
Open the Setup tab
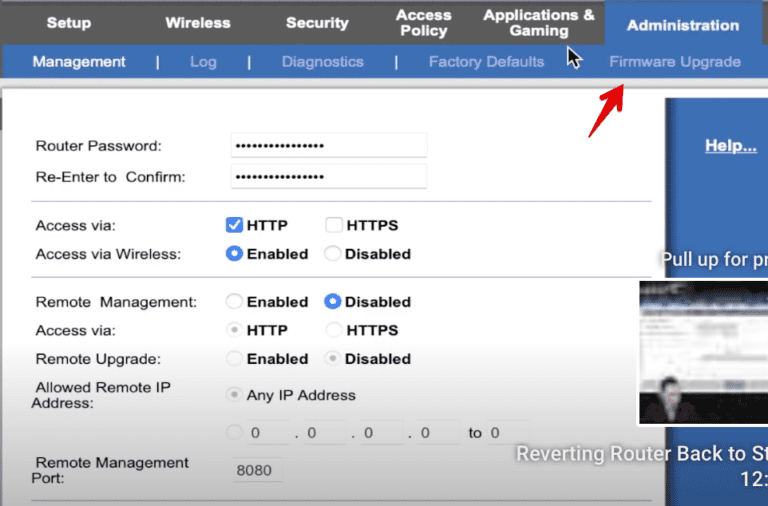(68, 23)
